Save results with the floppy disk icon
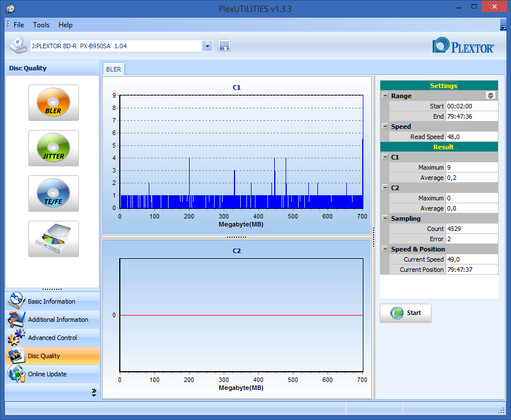The image size is (511, 420). pos(224,45)
